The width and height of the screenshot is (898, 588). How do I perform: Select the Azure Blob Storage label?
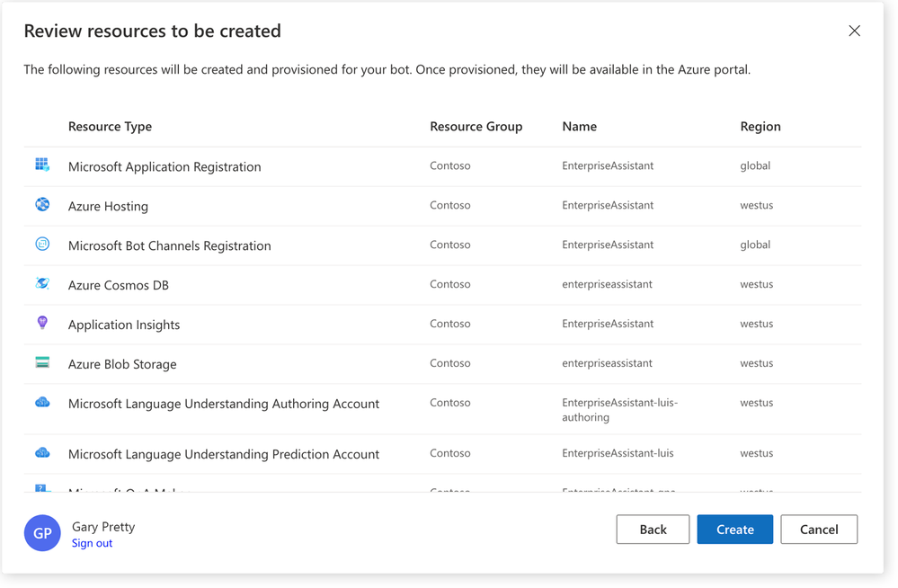point(122,364)
